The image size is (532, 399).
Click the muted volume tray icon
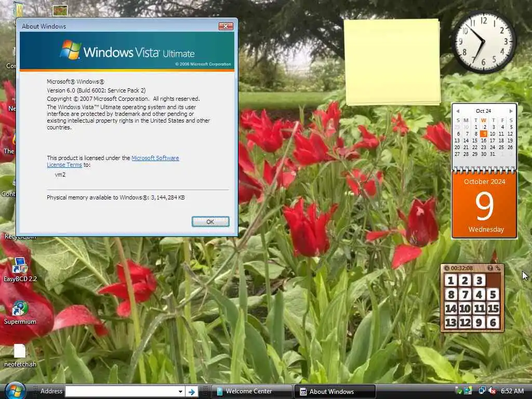(491, 391)
